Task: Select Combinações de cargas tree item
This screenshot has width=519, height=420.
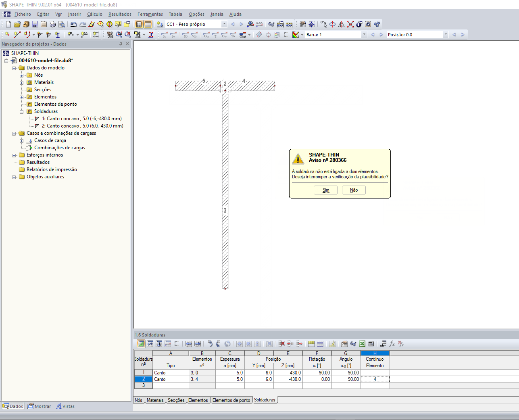Action: [60, 148]
